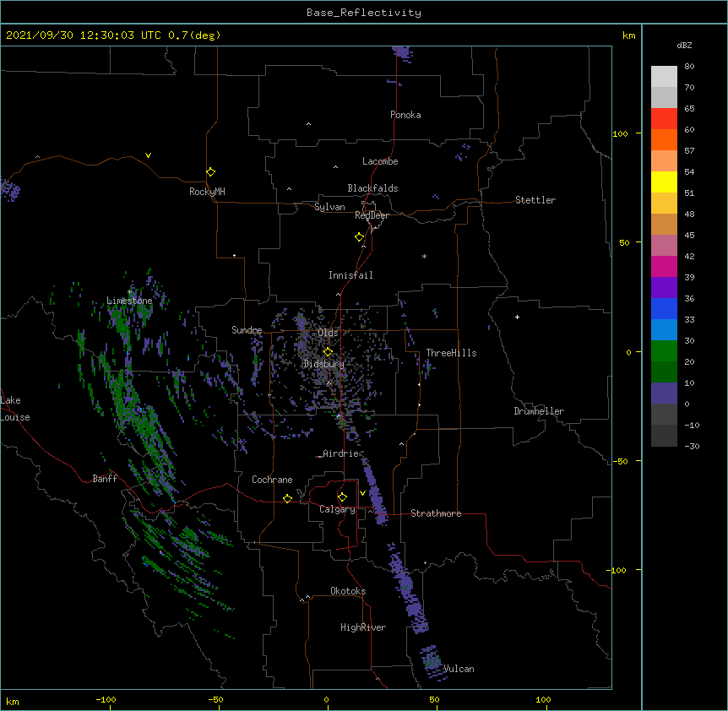Select the magenta 39–42 dBZ legend swatch
Image resolution: width=728 pixels, height=711 pixels.
tap(664, 266)
